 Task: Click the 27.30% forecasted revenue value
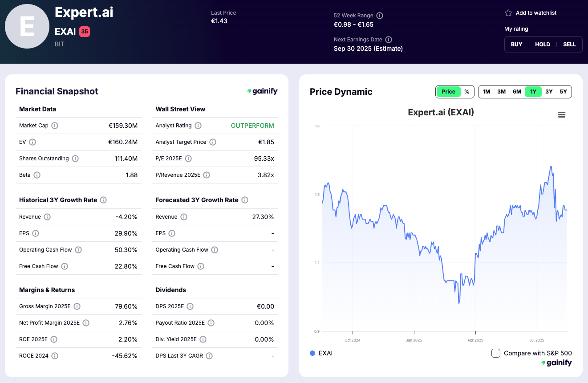pos(263,217)
